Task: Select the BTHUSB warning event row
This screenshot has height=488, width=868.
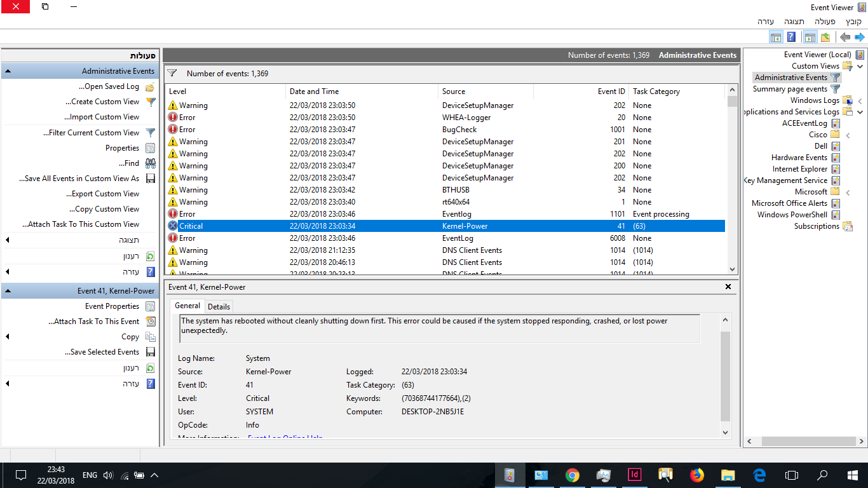Action: (445, 190)
